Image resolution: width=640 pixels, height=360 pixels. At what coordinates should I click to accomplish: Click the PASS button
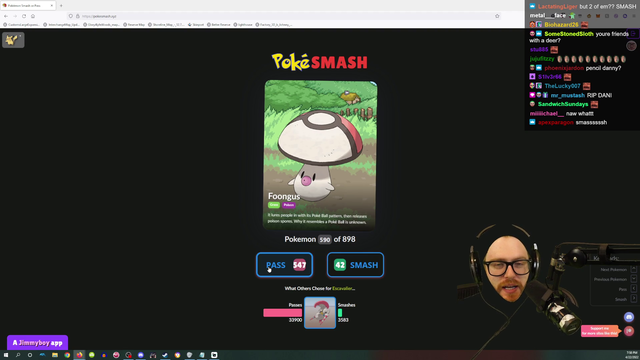[x=284, y=264]
